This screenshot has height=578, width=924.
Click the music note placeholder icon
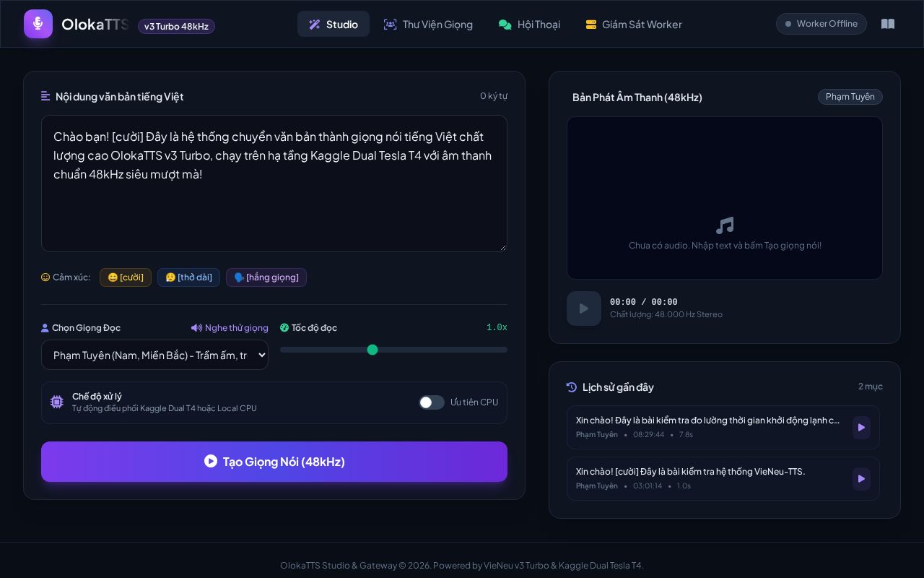click(725, 225)
